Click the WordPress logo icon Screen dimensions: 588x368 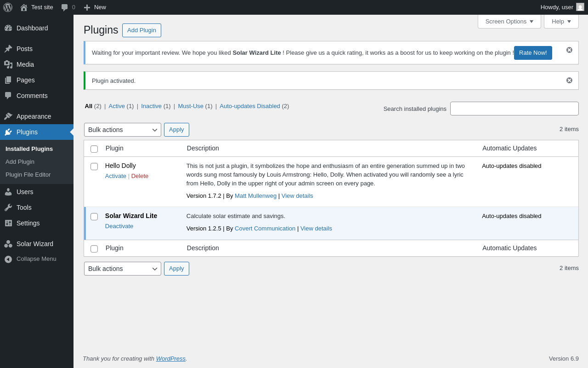[x=8, y=7]
